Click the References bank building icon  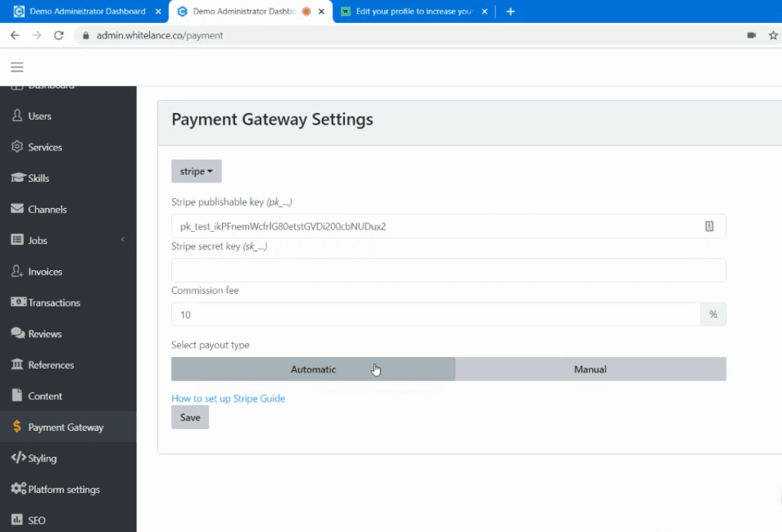coord(17,364)
